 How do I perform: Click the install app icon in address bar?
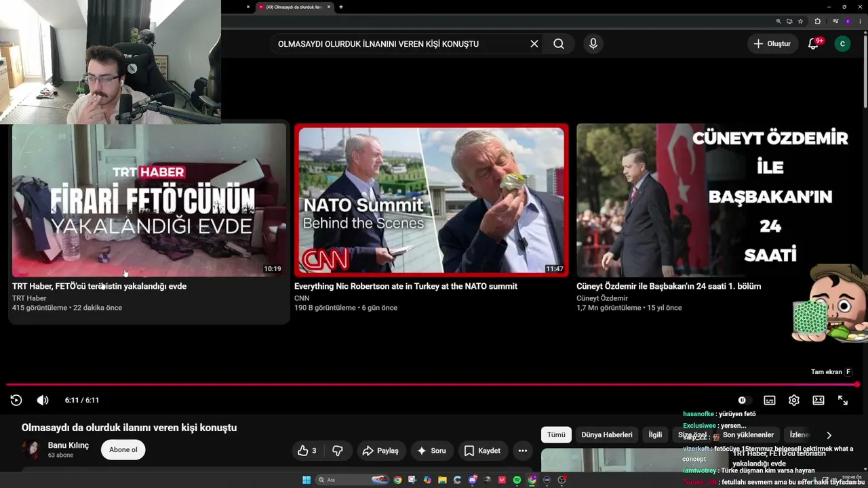tap(789, 21)
